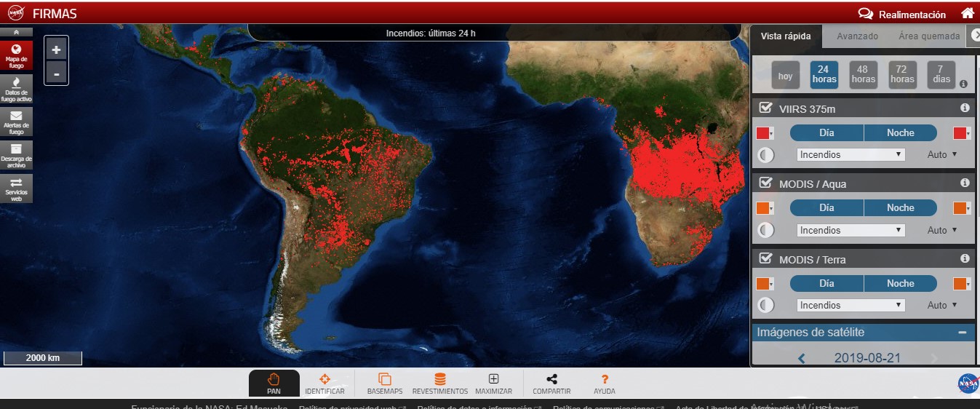Close the right panel arrow button
The height and width of the screenshot is (409, 980).
(x=974, y=35)
